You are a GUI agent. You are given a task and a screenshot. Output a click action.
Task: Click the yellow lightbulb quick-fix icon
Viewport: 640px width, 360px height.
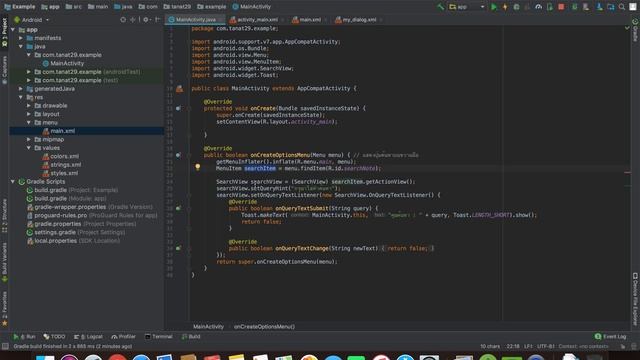(x=198, y=167)
